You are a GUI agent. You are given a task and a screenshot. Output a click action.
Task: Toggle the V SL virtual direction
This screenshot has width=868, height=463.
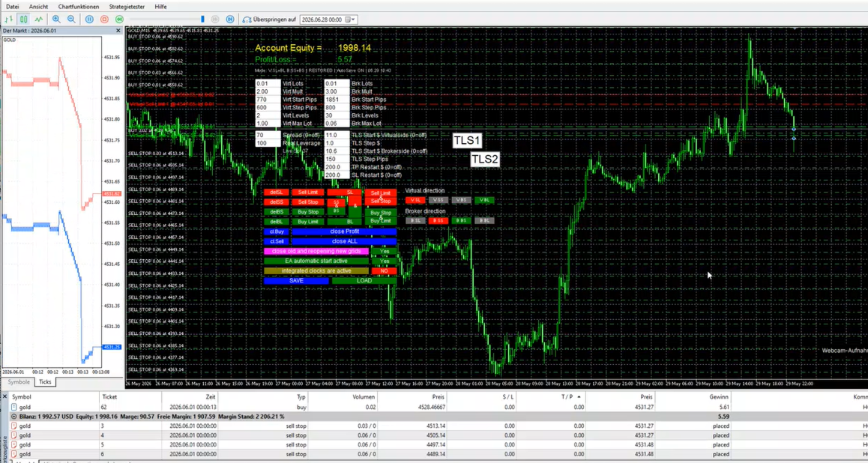pyautogui.click(x=415, y=200)
